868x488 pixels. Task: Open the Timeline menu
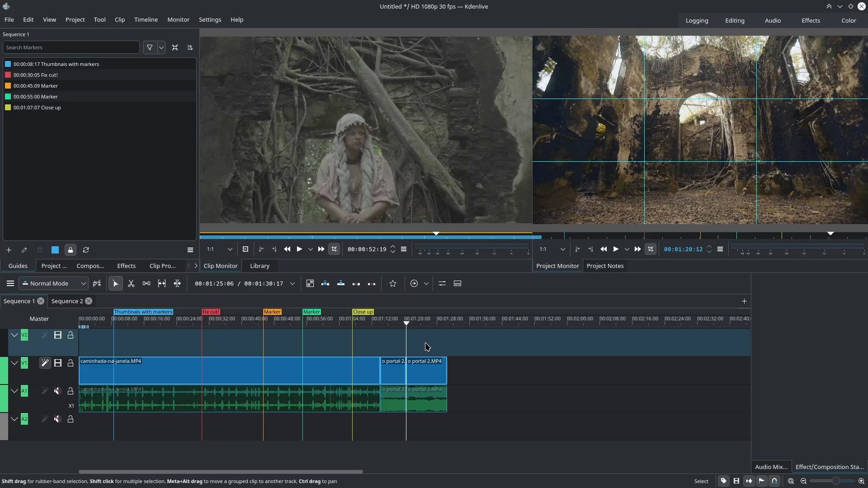(x=146, y=20)
